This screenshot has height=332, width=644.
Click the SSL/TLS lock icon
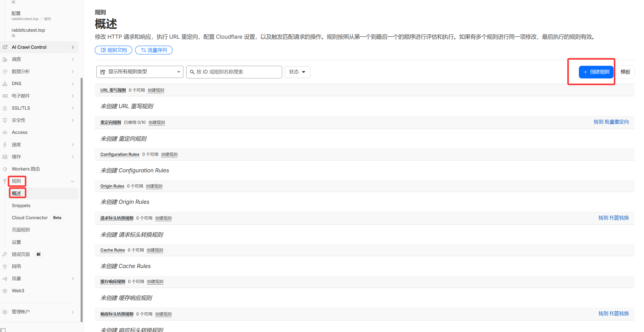[x=5, y=108]
